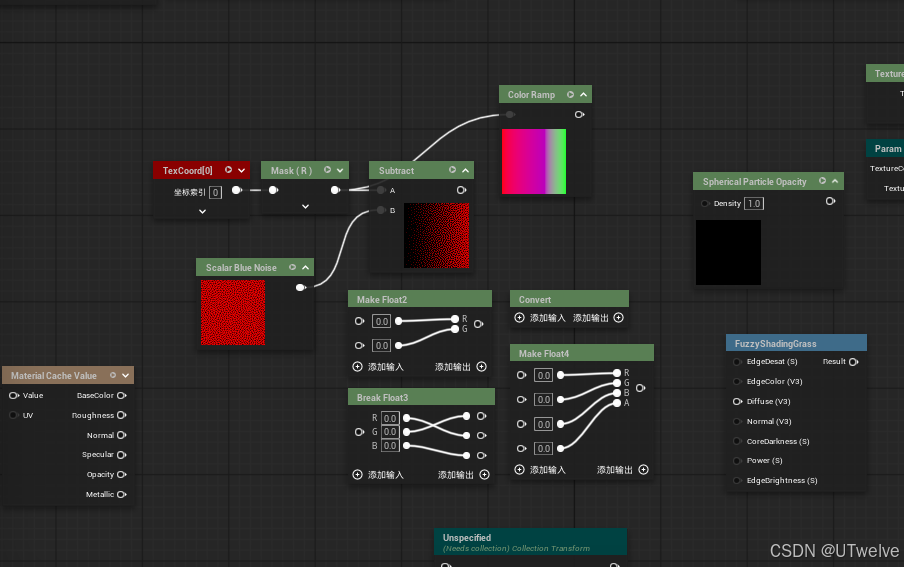Image resolution: width=904 pixels, height=567 pixels.
Task: Click the Make Float4 output pin
Action: 641,388
